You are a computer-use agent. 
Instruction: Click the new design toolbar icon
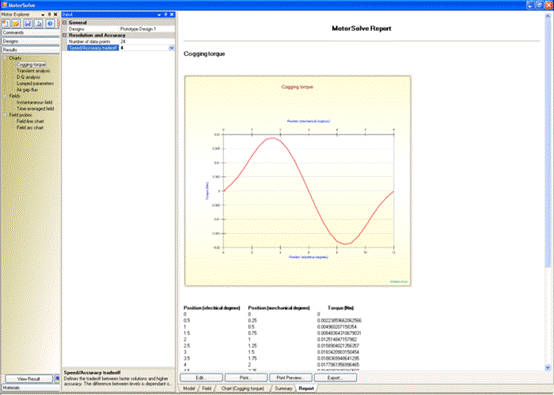tap(6, 24)
